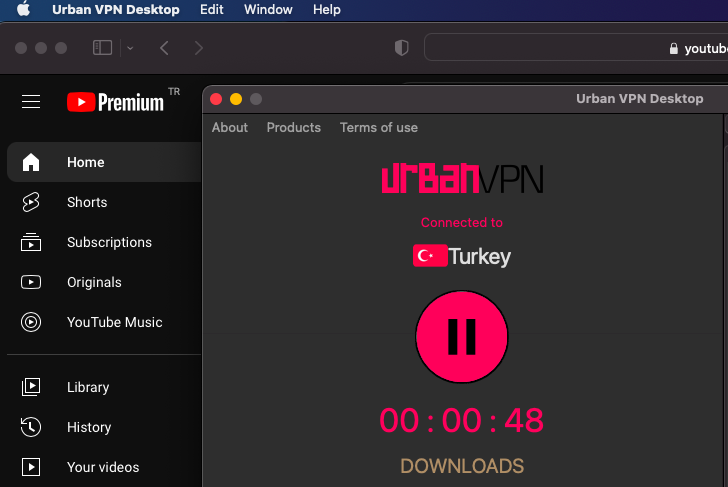Screen dimensions: 728x487
Task: Click the History clock icon
Action: tap(31, 427)
